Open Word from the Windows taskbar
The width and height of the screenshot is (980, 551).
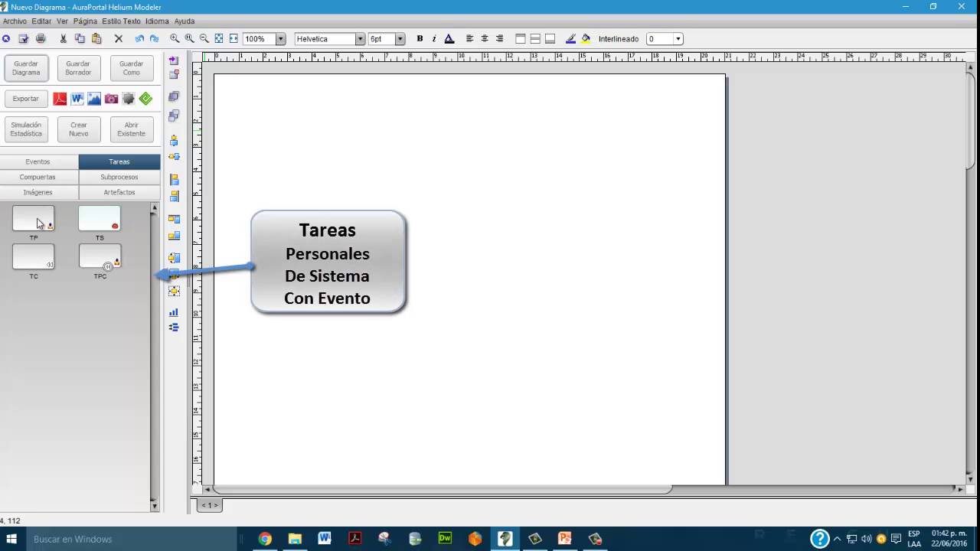(x=325, y=539)
